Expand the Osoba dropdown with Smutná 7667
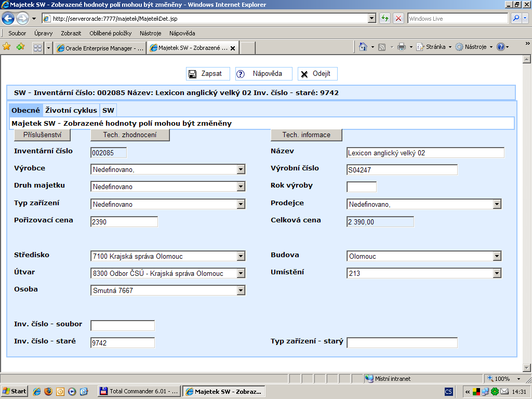Viewport: 532px width, 399px height. coord(241,290)
